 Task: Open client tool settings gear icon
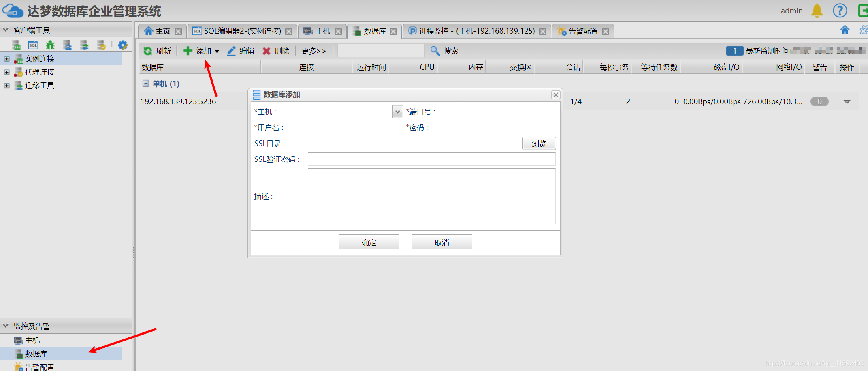coord(123,45)
